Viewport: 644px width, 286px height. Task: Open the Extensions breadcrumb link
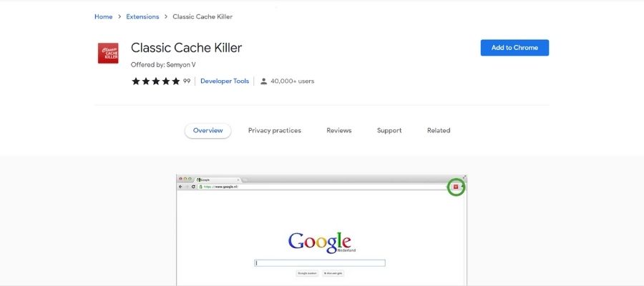pos(142,17)
